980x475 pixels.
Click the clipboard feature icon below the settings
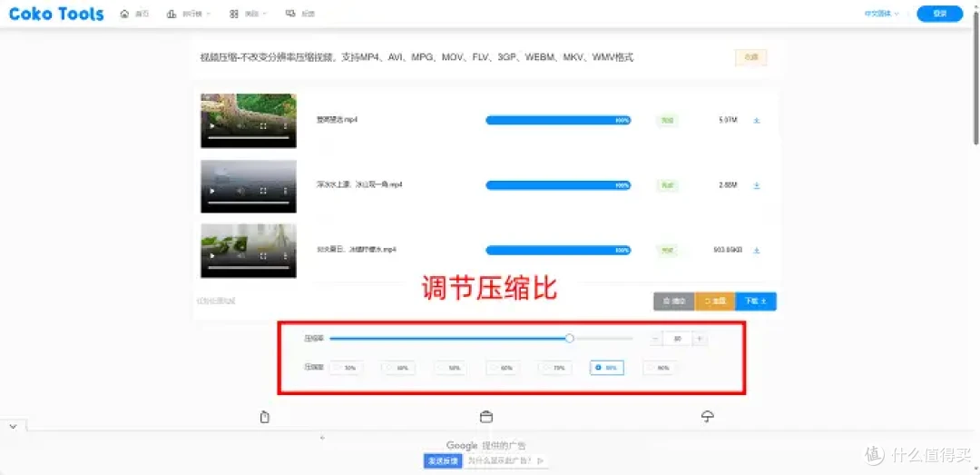click(265, 417)
